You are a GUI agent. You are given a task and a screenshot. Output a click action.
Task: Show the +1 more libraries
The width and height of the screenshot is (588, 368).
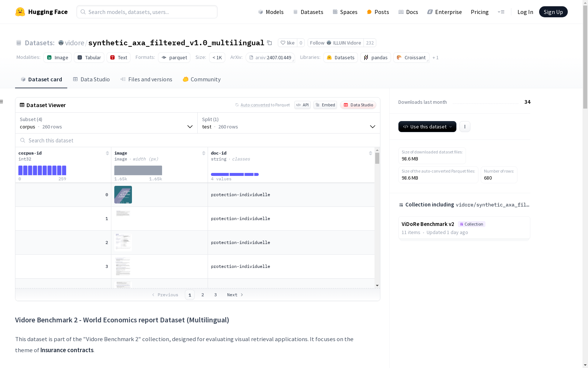tap(435, 57)
